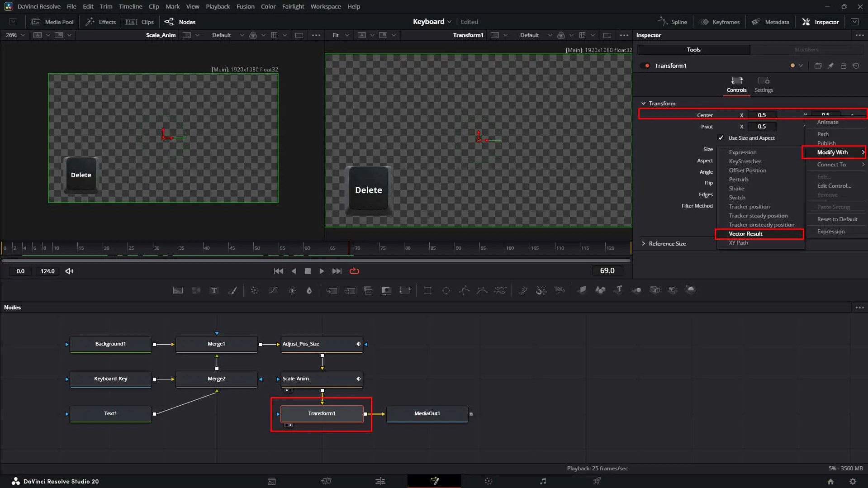Open the Default LUT dropdown in right viewer

536,35
